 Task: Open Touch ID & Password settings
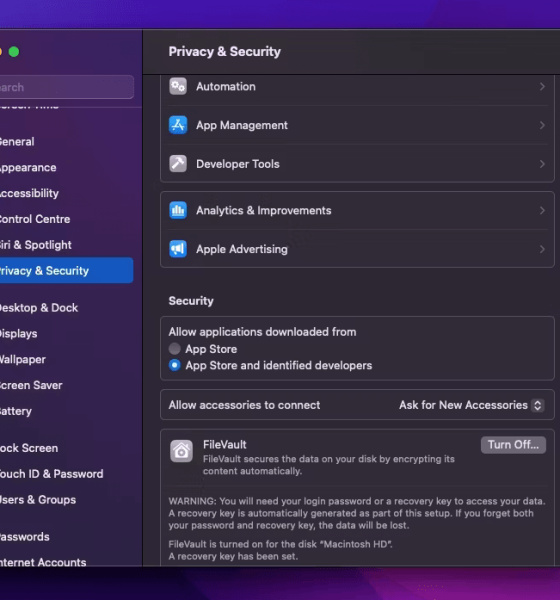pyautogui.click(x=51, y=474)
